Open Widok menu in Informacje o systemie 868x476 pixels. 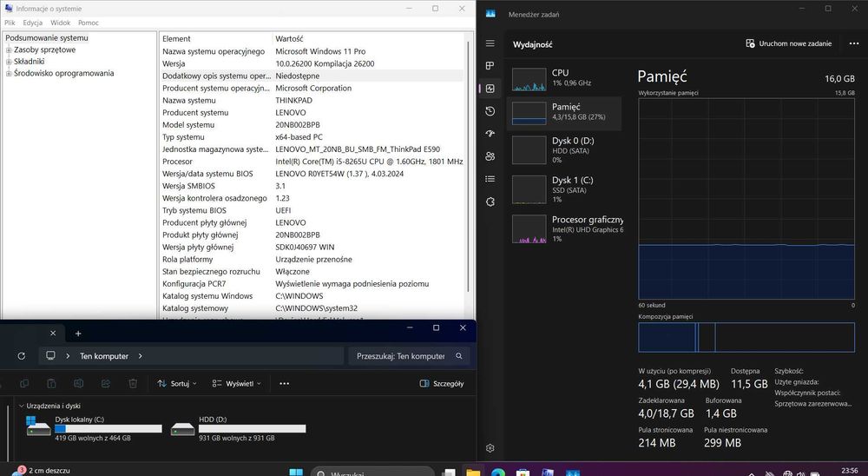pos(61,23)
